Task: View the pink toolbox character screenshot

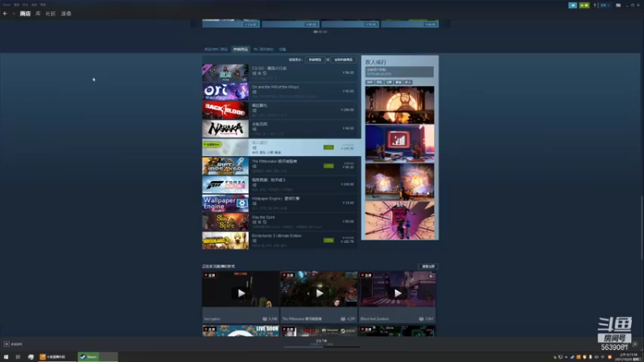Action: tap(399, 220)
